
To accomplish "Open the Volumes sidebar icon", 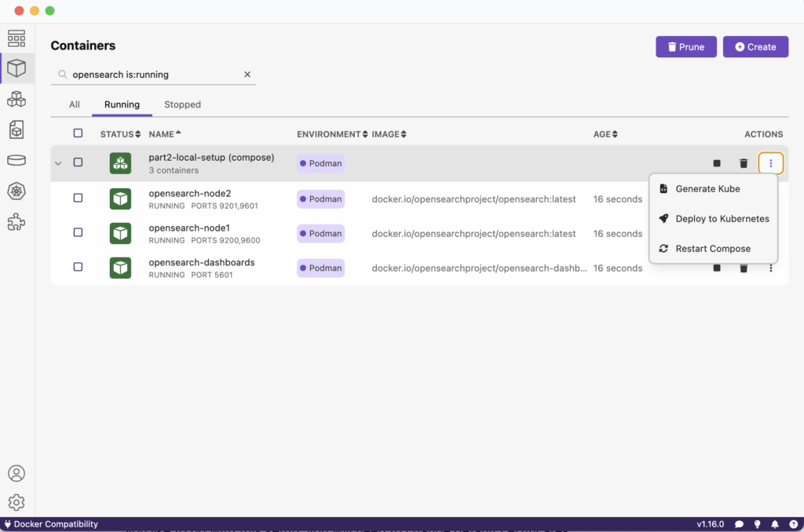I will click(x=16, y=160).
